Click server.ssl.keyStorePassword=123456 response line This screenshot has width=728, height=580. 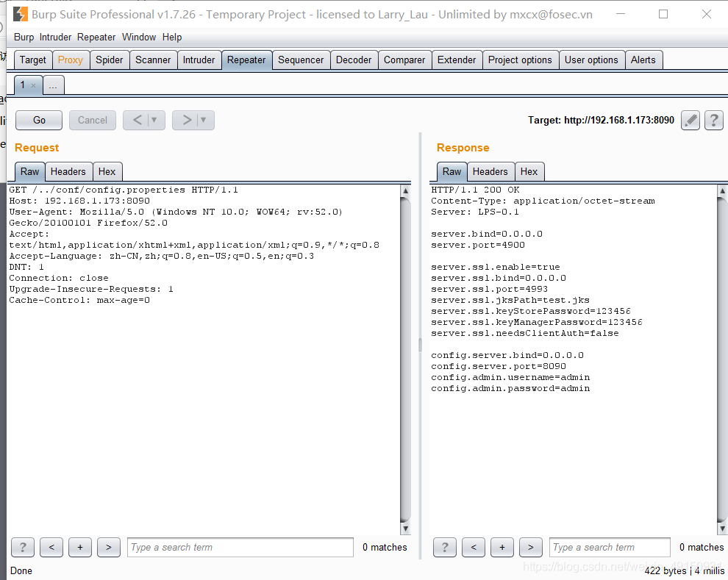click(x=531, y=311)
